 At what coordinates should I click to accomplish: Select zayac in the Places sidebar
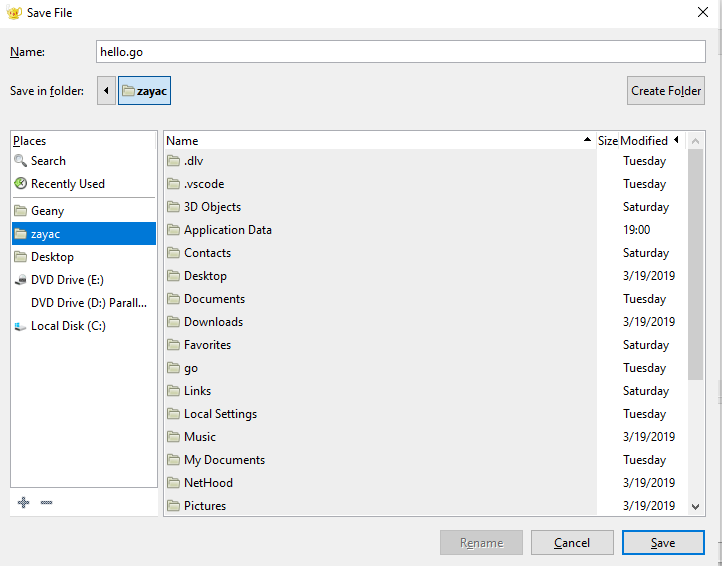(x=84, y=233)
